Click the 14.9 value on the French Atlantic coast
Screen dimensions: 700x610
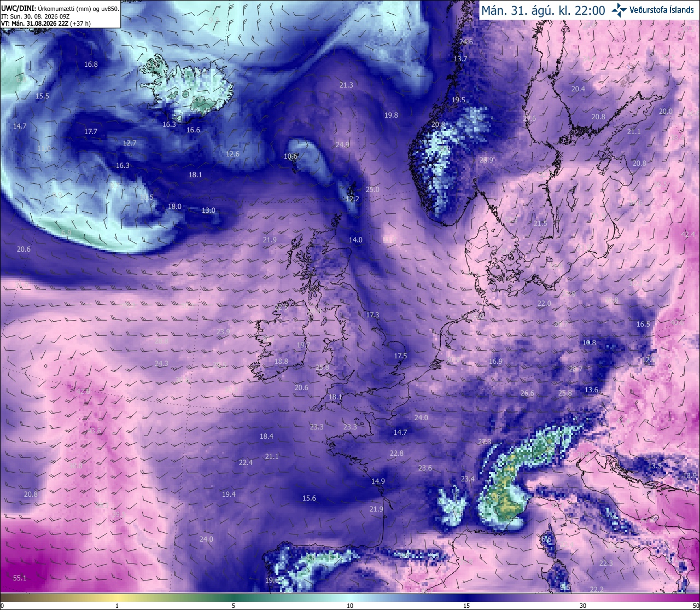click(x=378, y=481)
